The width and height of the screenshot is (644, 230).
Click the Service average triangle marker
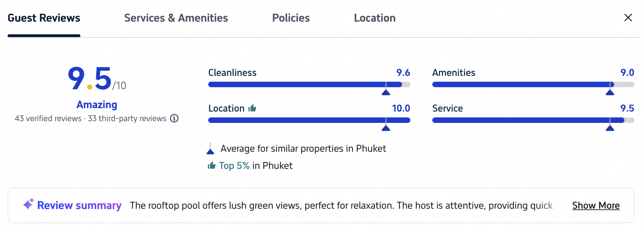610,128
